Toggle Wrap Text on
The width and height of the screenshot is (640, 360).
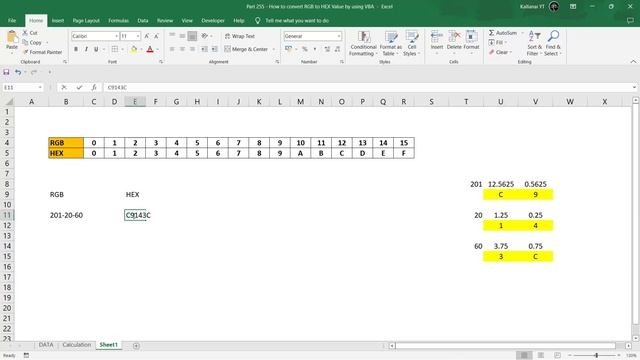(x=240, y=36)
